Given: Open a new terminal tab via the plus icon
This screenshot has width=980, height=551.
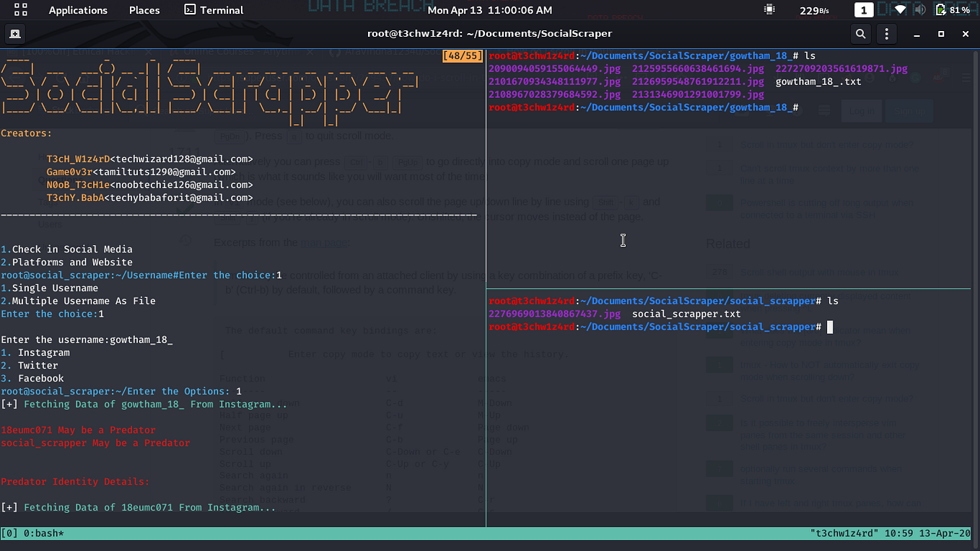Looking at the screenshot, I should (x=15, y=33).
